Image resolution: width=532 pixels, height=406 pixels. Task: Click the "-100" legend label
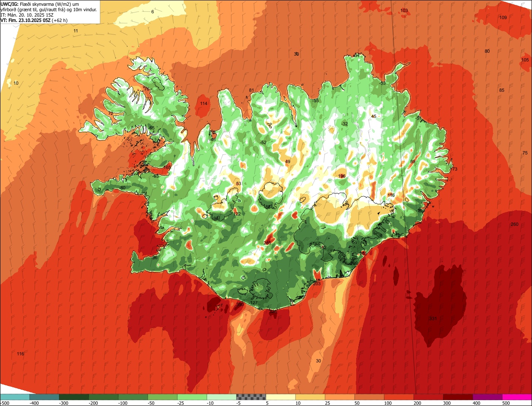(122, 403)
